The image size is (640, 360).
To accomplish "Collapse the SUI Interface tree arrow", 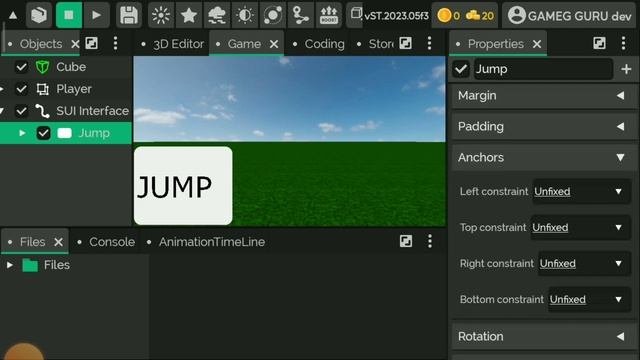I will (2, 111).
